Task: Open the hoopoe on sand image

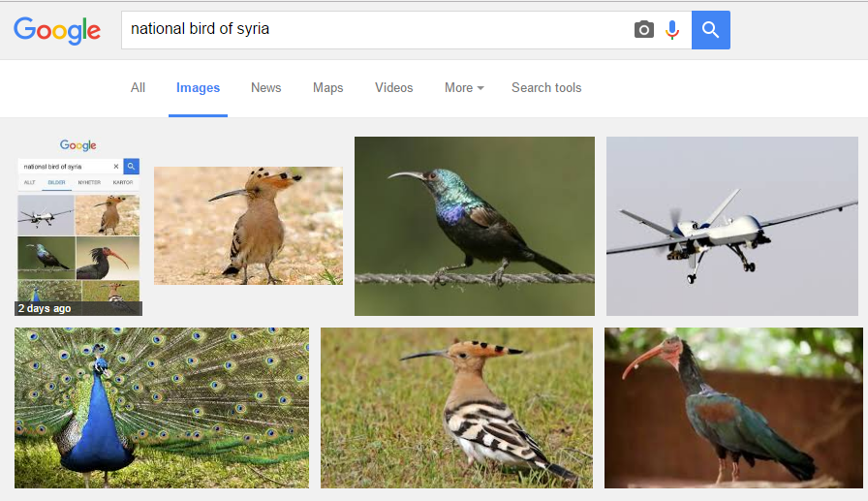Action: coord(248,226)
